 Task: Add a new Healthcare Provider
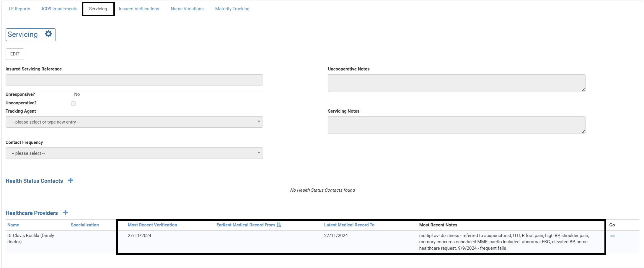[66, 213]
